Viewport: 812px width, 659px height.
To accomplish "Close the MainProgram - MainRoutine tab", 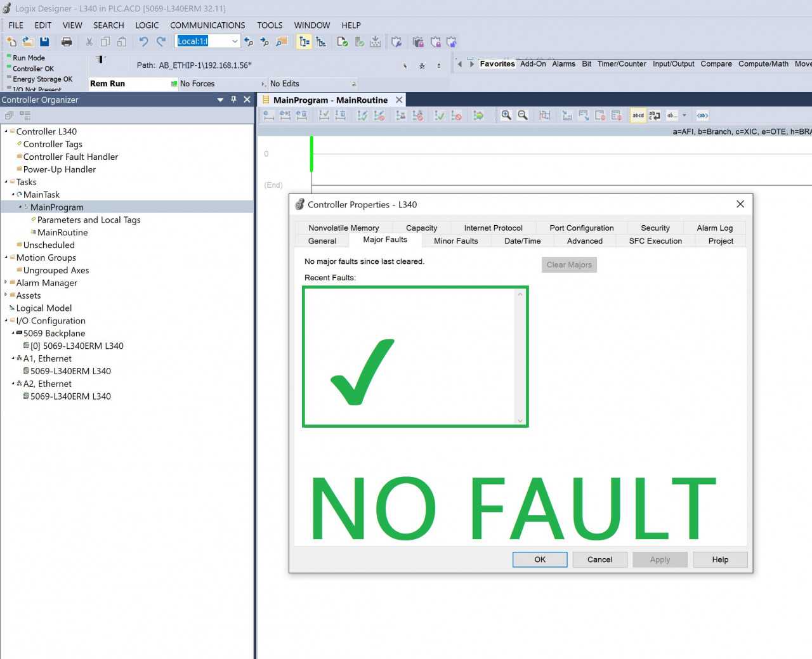I will click(x=399, y=100).
